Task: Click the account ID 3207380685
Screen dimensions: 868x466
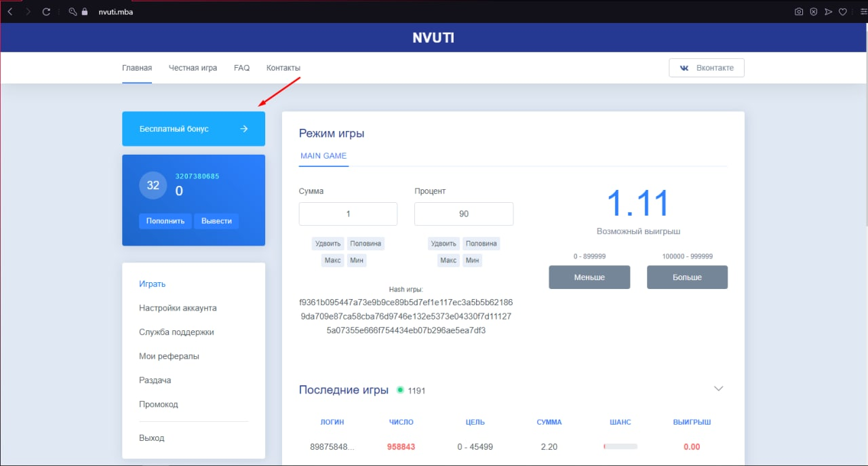Action: click(x=197, y=176)
